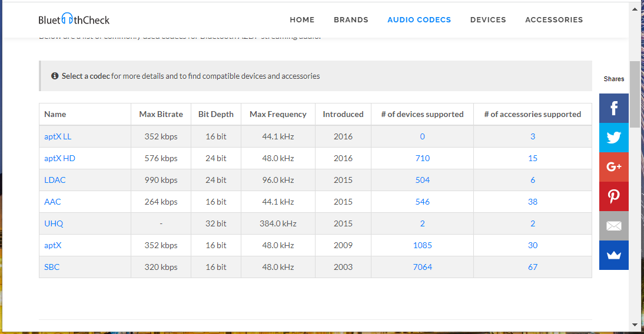644x334 pixels.
Task: Share page on Twitter
Action: tap(613, 138)
